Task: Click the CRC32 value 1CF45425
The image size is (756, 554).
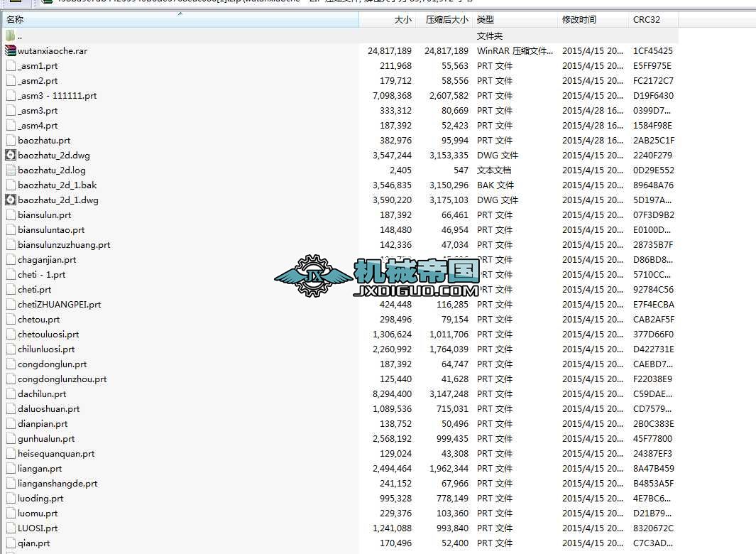Action: click(653, 50)
